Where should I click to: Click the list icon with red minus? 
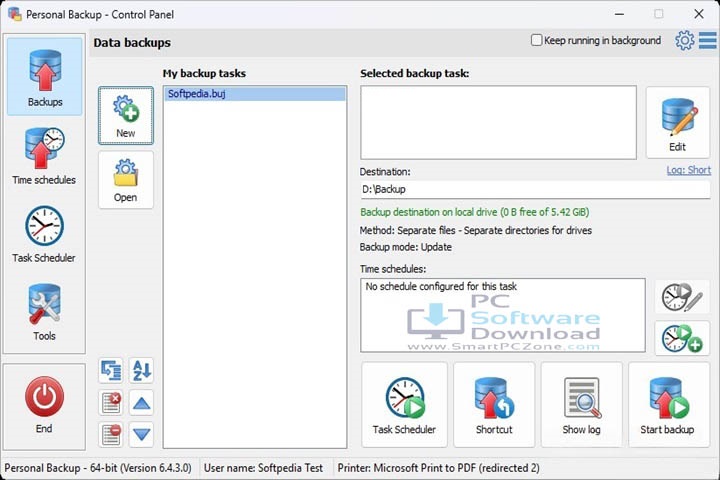click(111, 434)
